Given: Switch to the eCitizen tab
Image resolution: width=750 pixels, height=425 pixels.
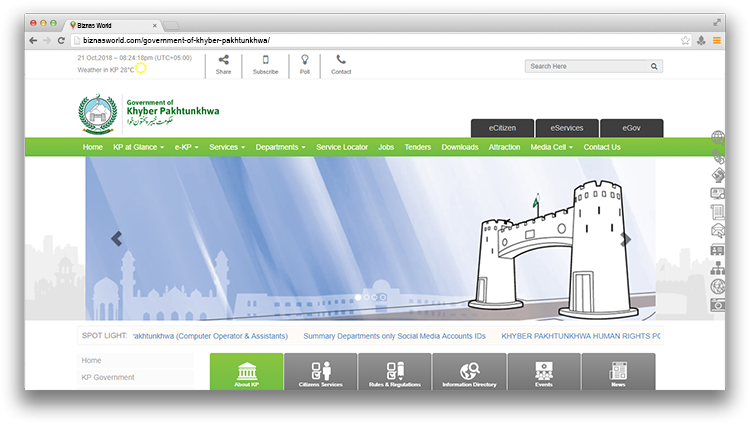Looking at the screenshot, I should [x=501, y=128].
